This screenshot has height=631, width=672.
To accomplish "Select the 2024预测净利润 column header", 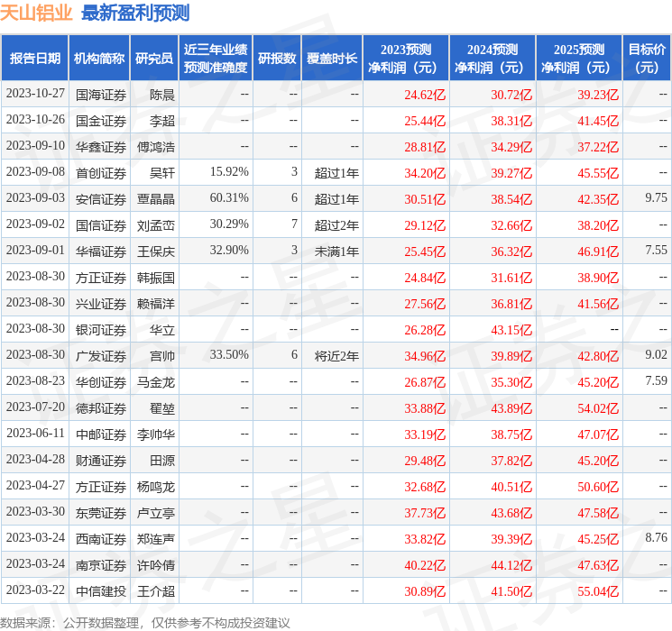I will point(492,59).
